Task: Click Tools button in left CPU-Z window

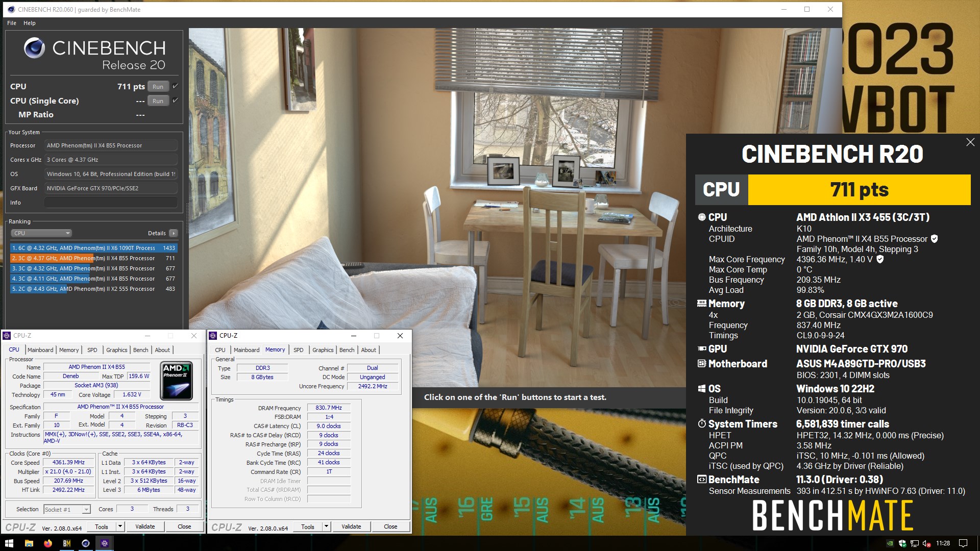Action: (x=102, y=527)
